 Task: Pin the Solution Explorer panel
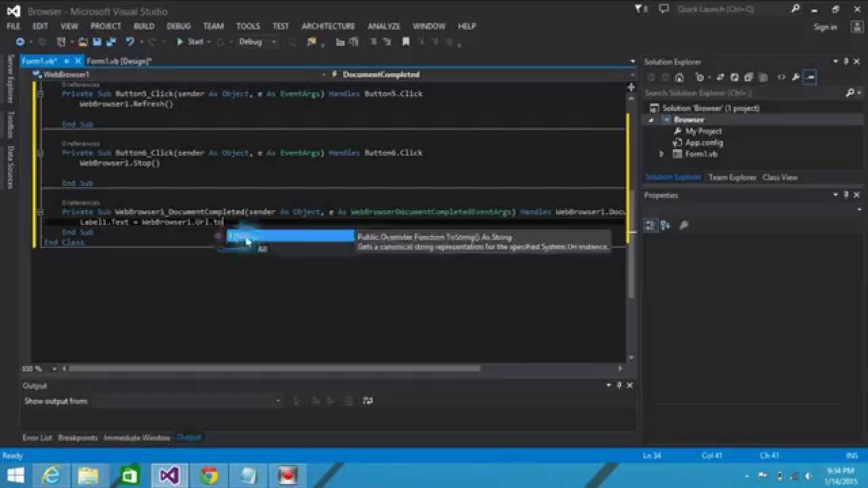[x=846, y=62]
